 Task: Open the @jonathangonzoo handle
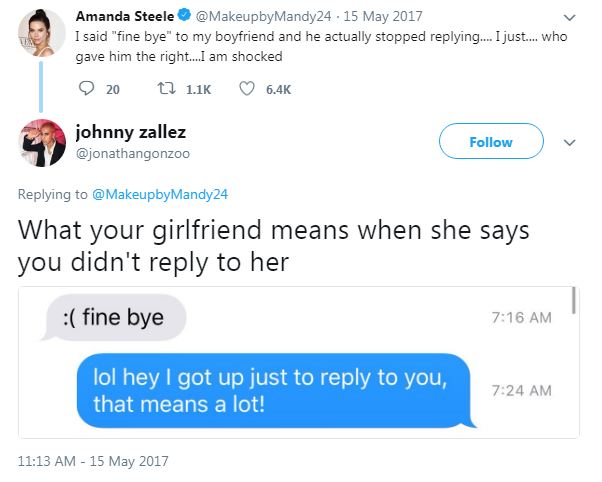click(133, 154)
